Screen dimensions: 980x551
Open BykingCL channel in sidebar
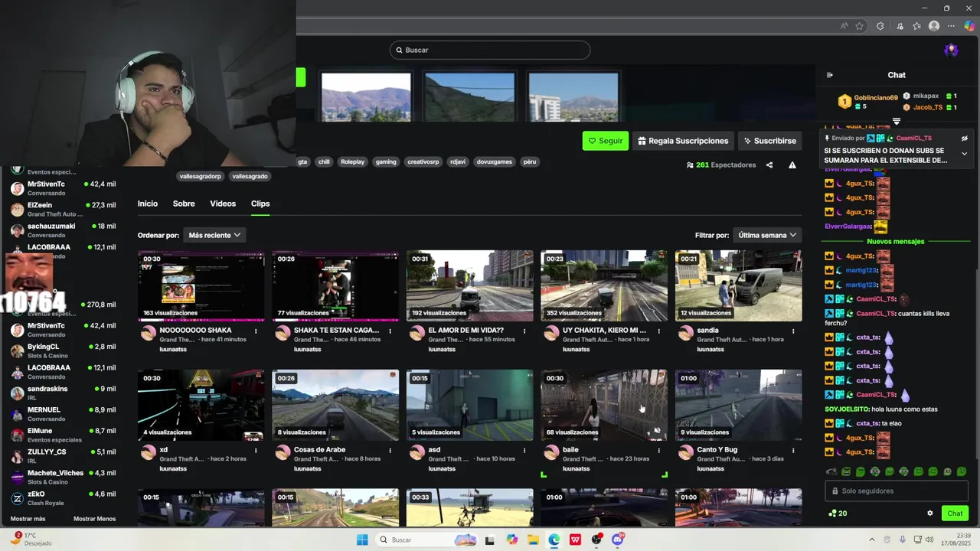[63, 350]
